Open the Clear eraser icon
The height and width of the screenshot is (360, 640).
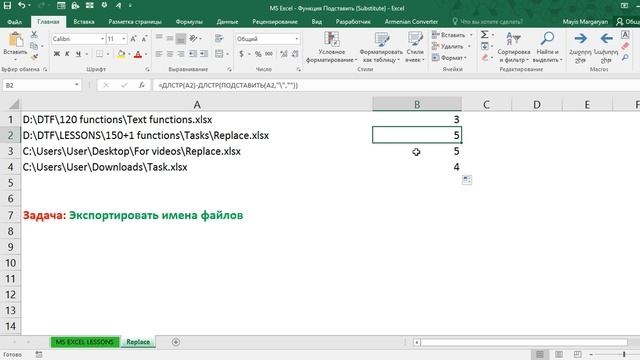click(x=484, y=58)
